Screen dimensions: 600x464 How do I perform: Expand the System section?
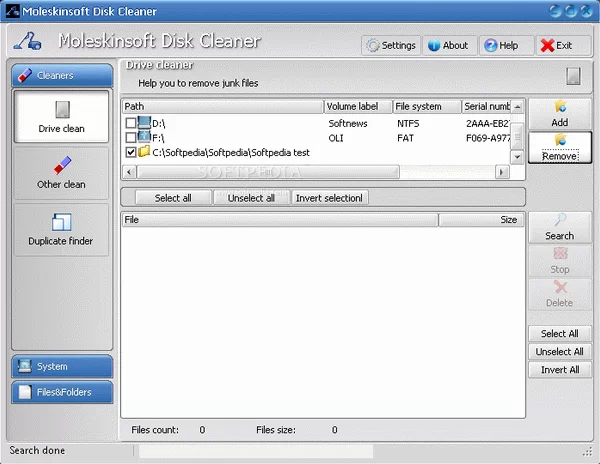coord(62,366)
